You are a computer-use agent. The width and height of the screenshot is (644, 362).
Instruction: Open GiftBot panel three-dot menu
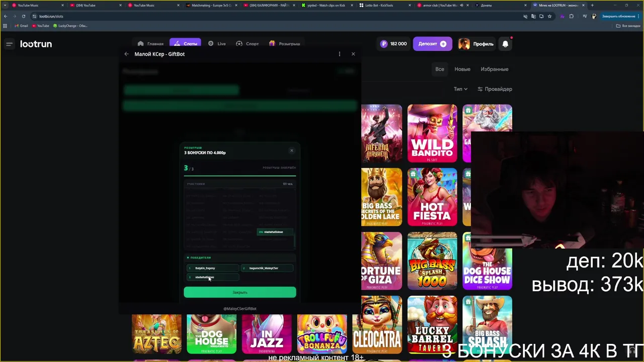click(x=339, y=54)
